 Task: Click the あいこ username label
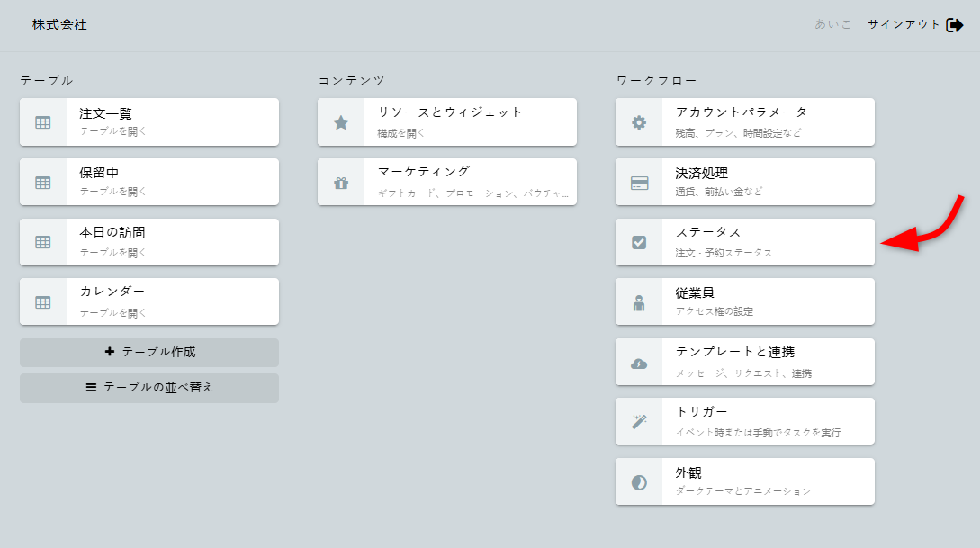point(832,25)
